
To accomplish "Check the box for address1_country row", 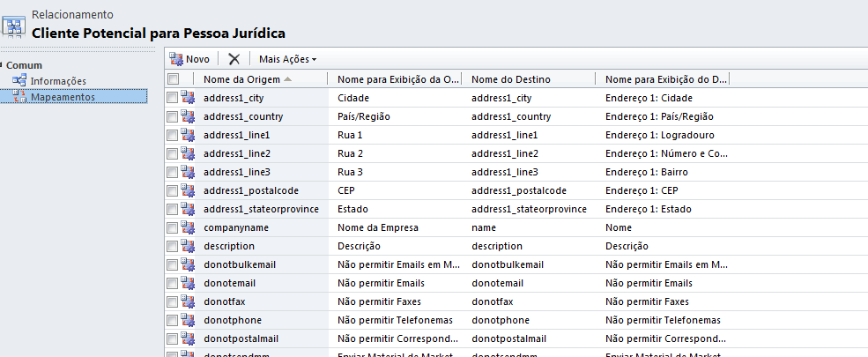I will (x=173, y=116).
